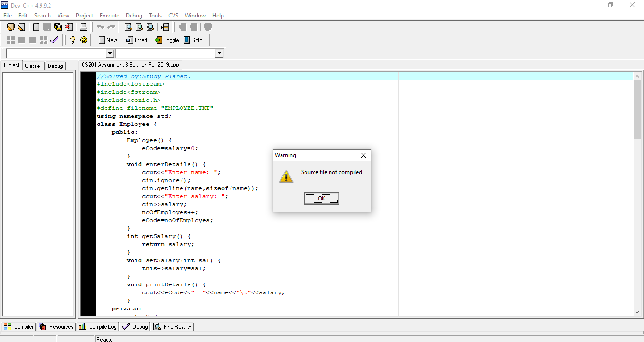Open the Resources tab at the bottom

pos(56,326)
